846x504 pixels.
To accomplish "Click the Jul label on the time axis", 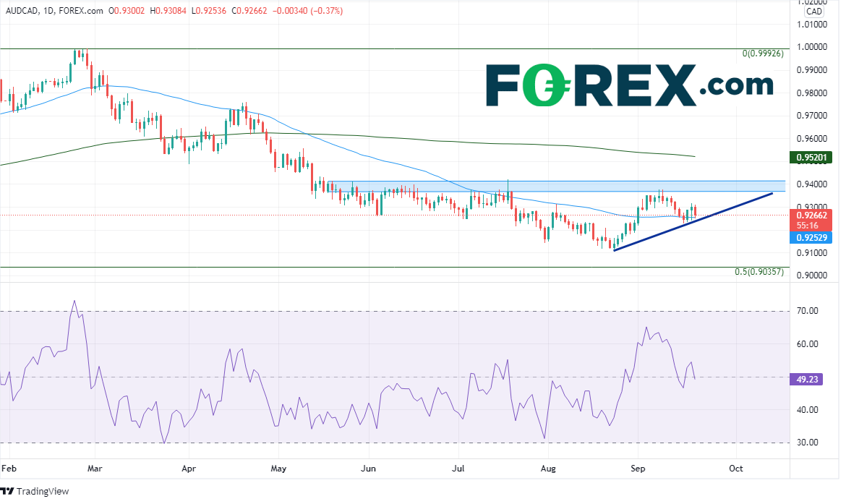I will [458, 469].
